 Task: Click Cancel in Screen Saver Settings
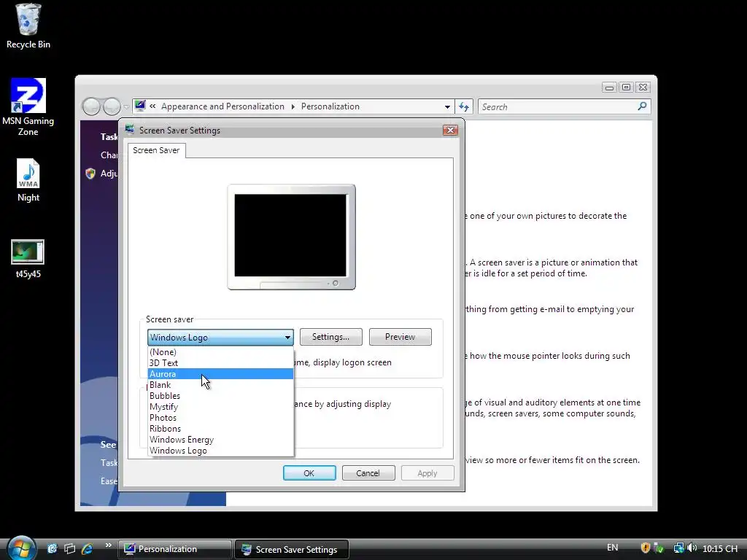[x=368, y=472]
